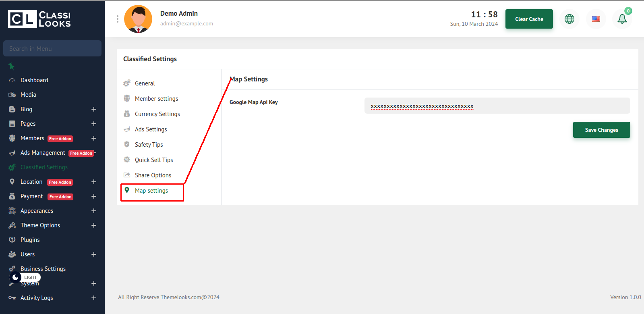Expand the Theme Options submenu

click(x=94, y=225)
